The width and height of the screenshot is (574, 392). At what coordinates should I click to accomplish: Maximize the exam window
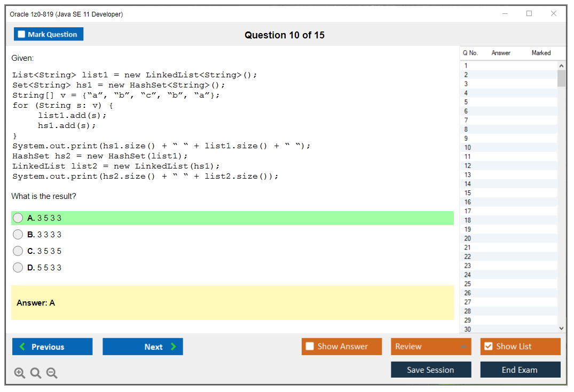pyautogui.click(x=529, y=14)
